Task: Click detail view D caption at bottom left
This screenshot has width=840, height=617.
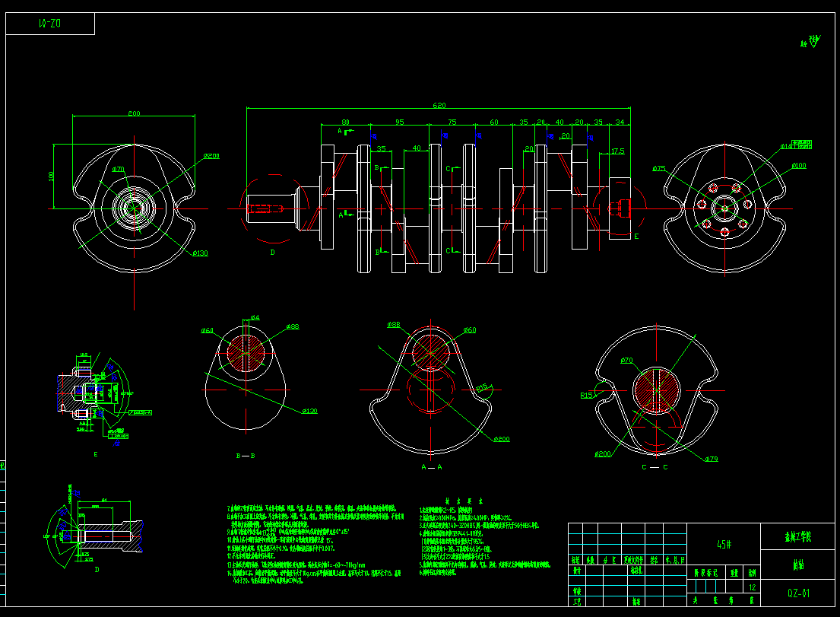Action: tap(97, 569)
